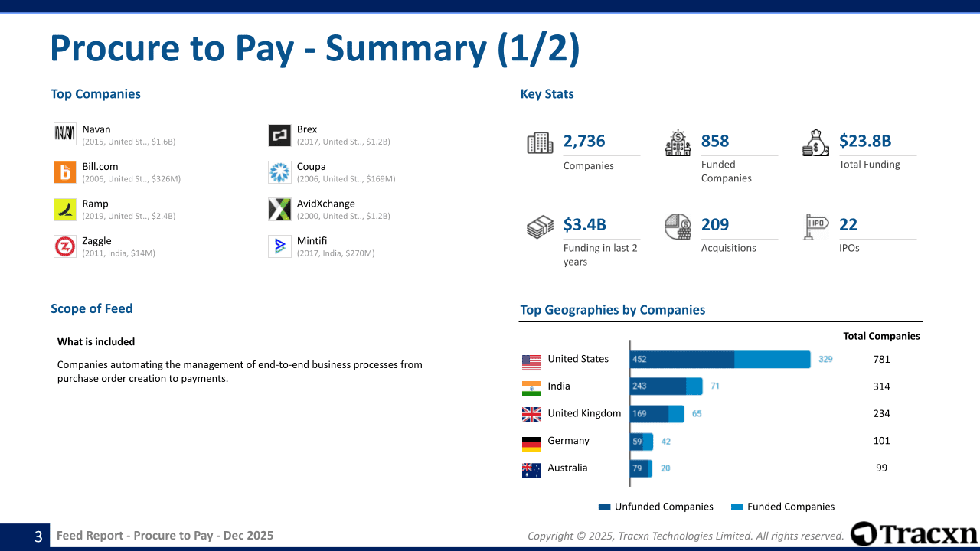Click the Navan company logo

[x=65, y=135]
